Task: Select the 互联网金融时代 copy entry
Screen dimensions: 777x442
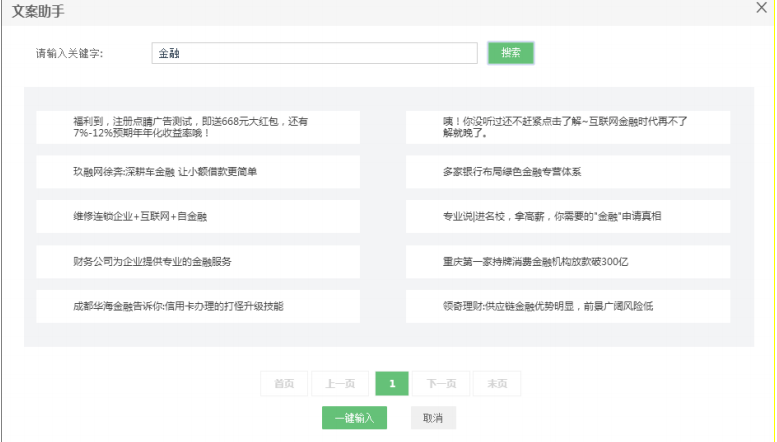Action: coord(567,127)
